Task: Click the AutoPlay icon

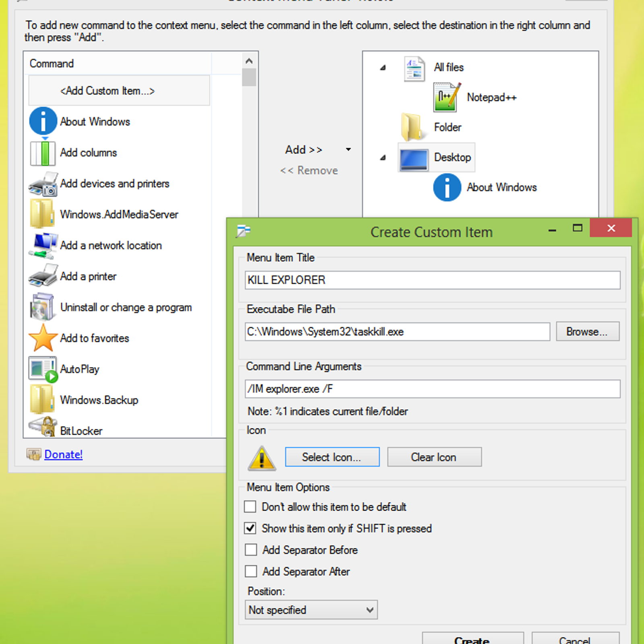Action: click(43, 369)
